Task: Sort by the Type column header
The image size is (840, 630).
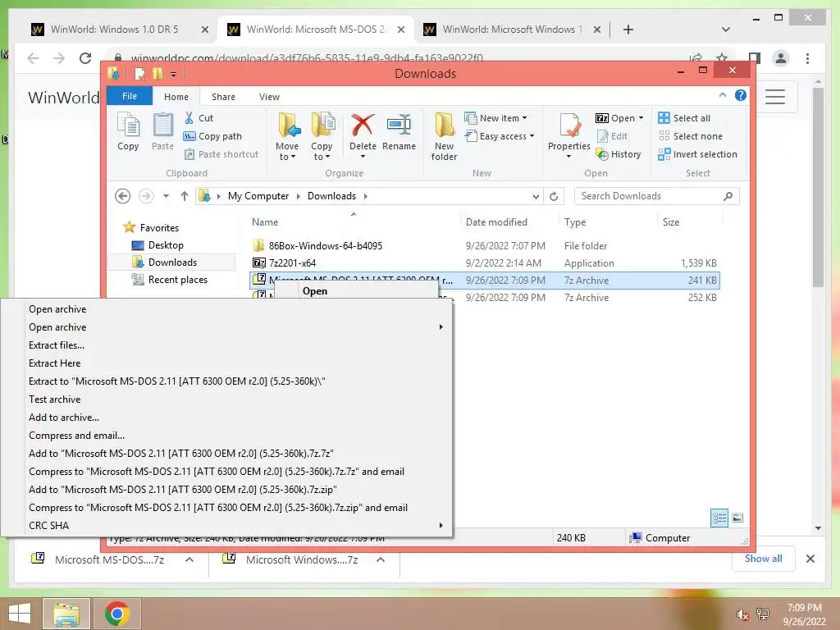Action: pos(575,221)
